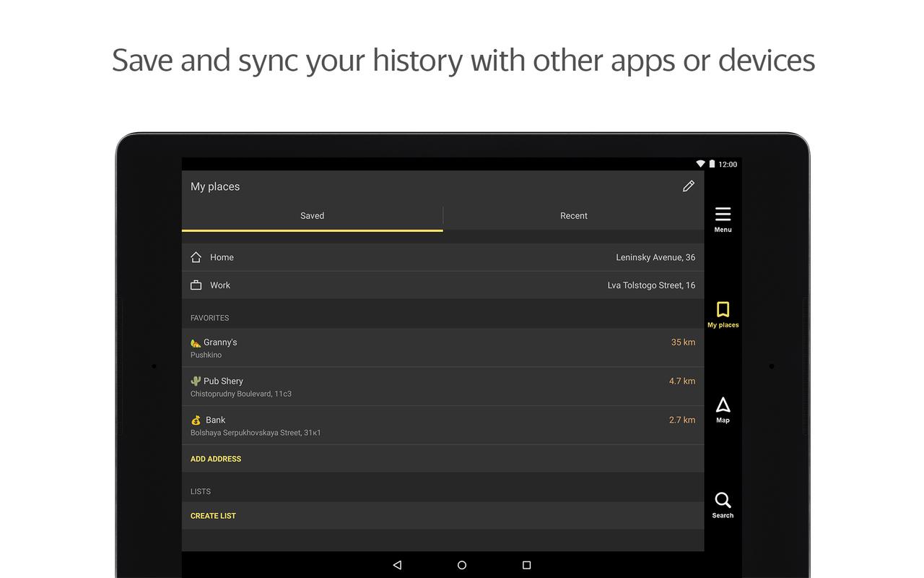
Task: Open the Bank favorite name
Action: pyautogui.click(x=216, y=420)
